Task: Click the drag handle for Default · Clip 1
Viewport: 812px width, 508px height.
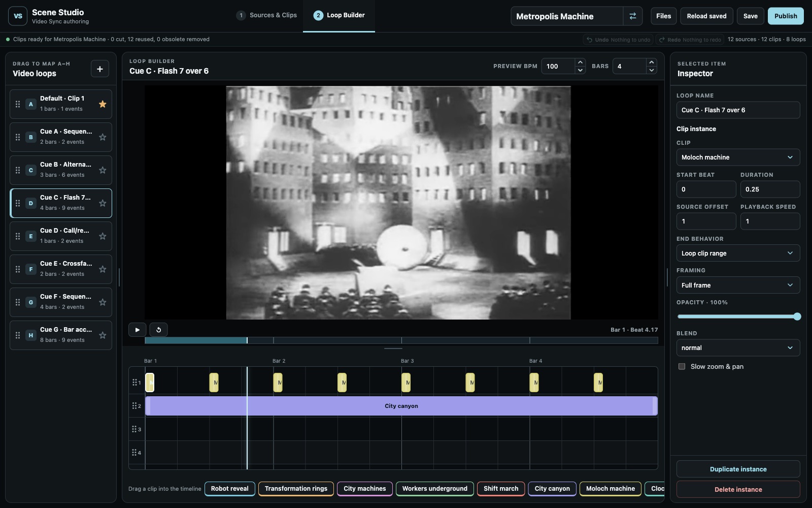Action: pos(18,104)
